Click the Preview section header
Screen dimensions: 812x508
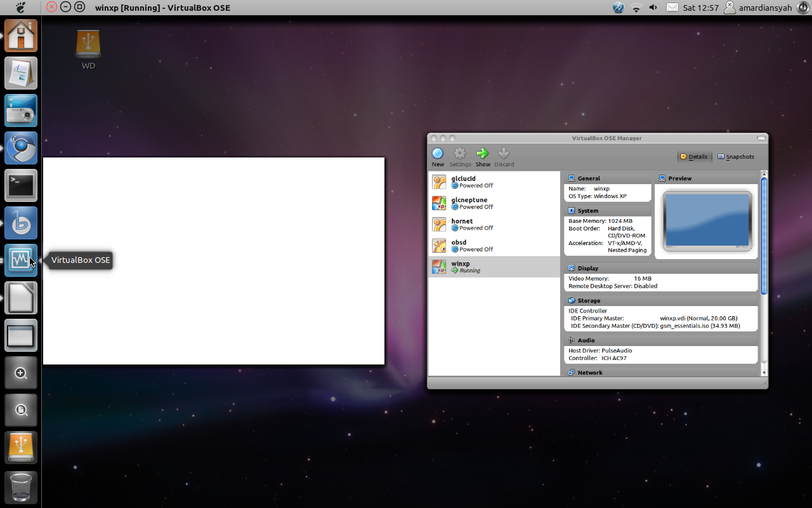(x=707, y=178)
